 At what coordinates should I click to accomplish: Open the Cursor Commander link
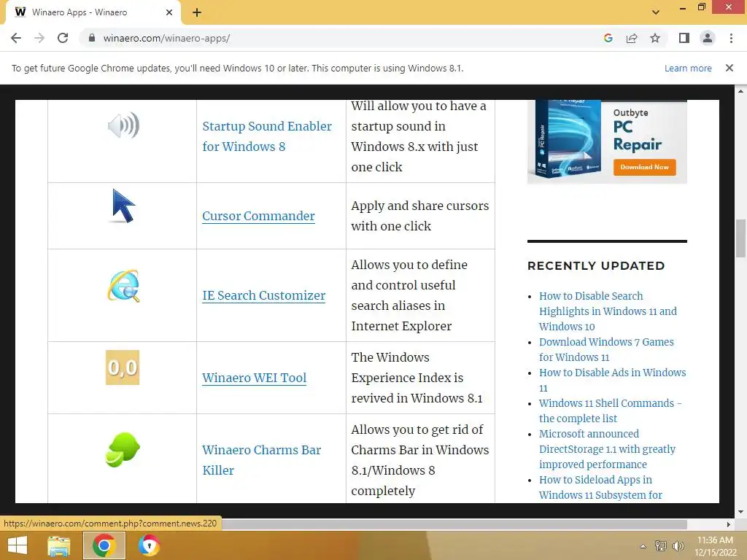click(259, 216)
